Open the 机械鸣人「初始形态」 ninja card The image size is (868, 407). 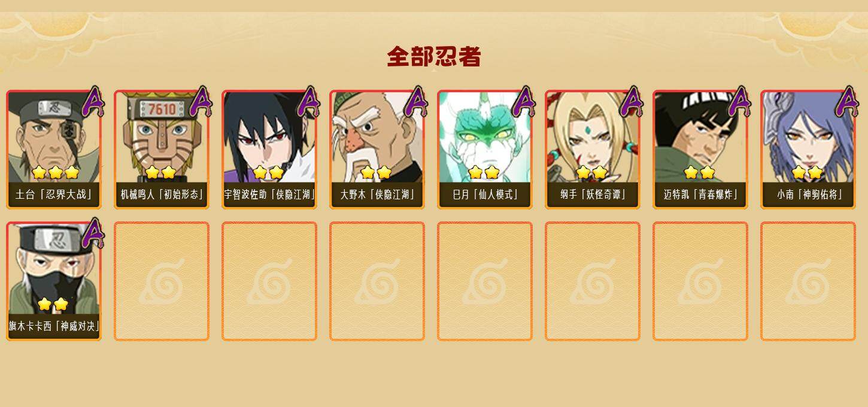pos(162,150)
